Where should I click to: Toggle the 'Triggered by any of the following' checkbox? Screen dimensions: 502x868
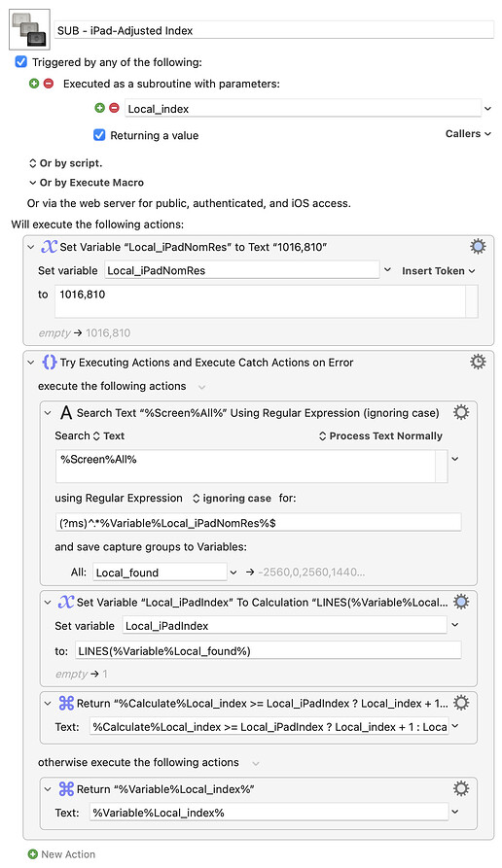click(21, 62)
